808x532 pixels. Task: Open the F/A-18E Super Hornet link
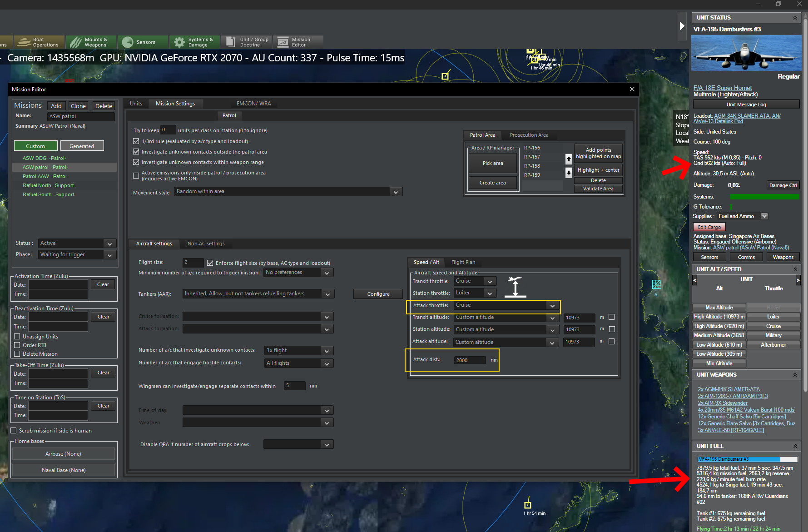pyautogui.click(x=722, y=88)
